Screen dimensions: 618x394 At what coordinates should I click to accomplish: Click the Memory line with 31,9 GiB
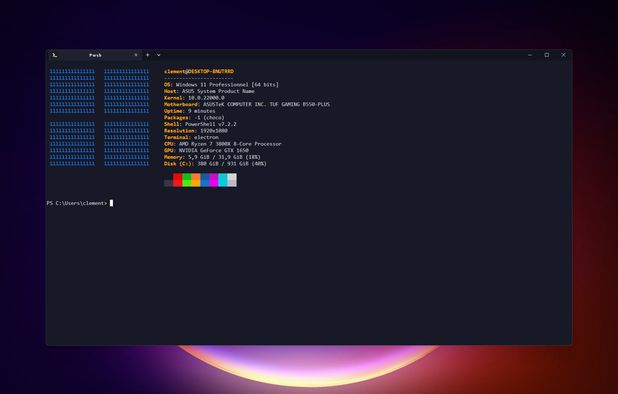(x=212, y=157)
